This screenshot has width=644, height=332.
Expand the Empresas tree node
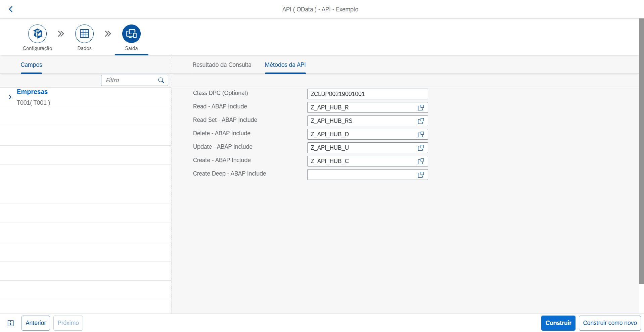pos(10,97)
